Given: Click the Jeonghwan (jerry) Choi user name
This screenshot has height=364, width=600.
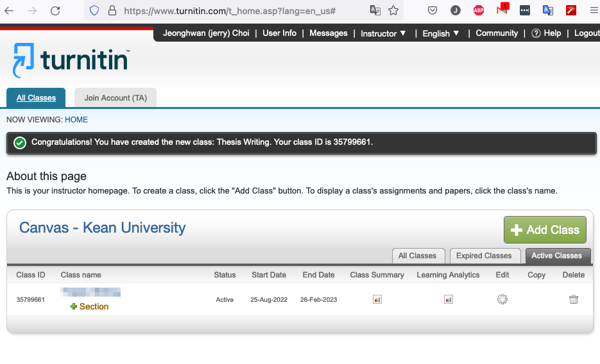Looking at the screenshot, I should click(x=206, y=33).
